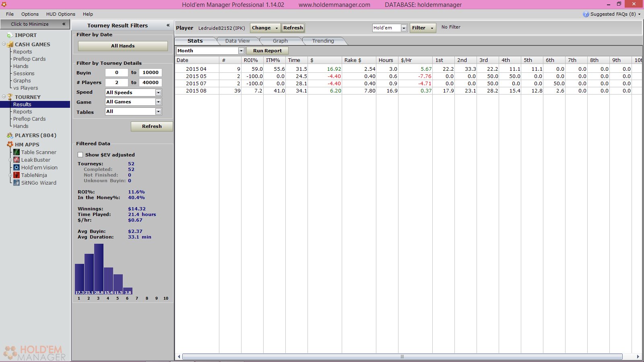Click the CASH GAMES coins icon

10,45
